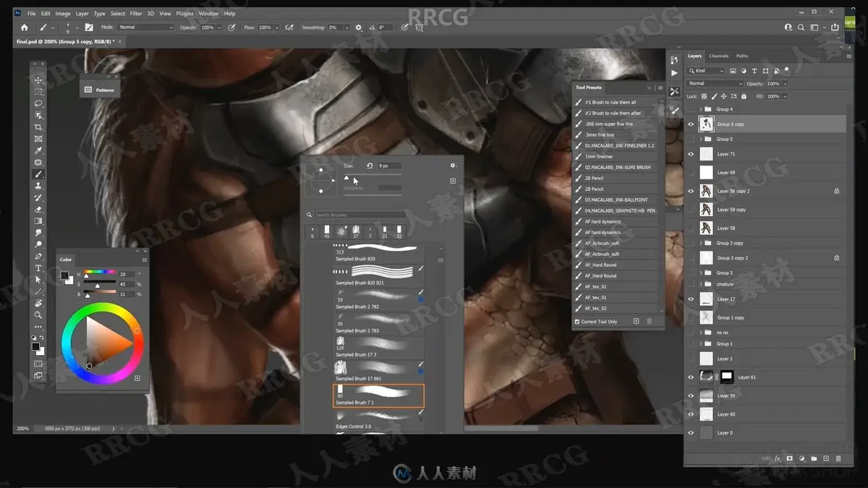Select Sampled Brush 17 661 brush
The height and width of the screenshot is (488, 868).
(x=378, y=372)
